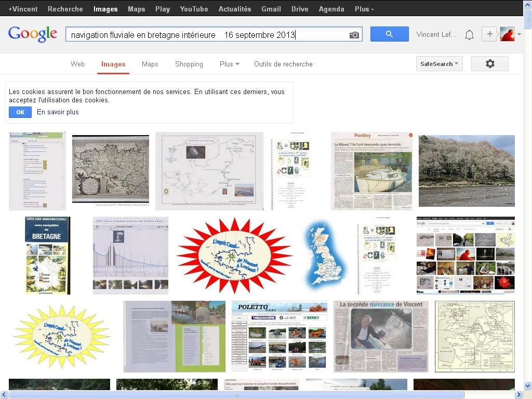Click the blue magnifier search button
The image size is (532, 399).
pos(390,34)
